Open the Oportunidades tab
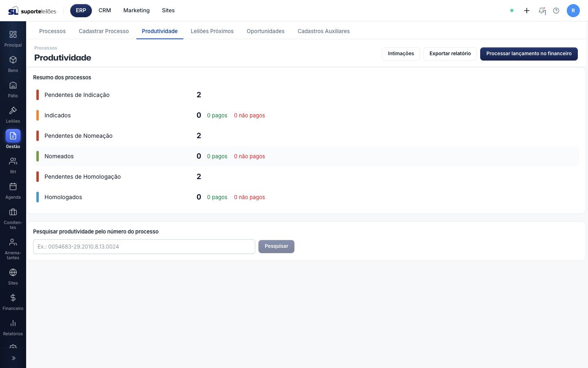Viewport: 588px width, 368px height. (265, 31)
